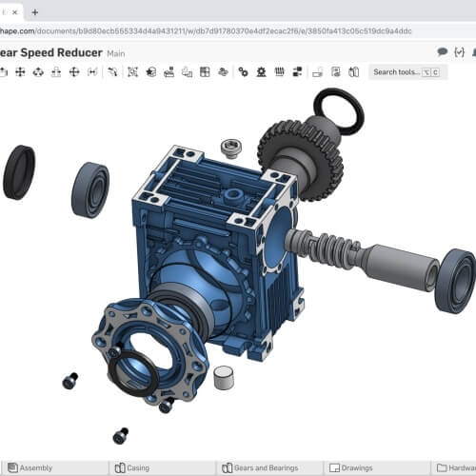The width and height of the screenshot is (476, 476).
Task: Open the comments speech bubble
Action: point(442,51)
